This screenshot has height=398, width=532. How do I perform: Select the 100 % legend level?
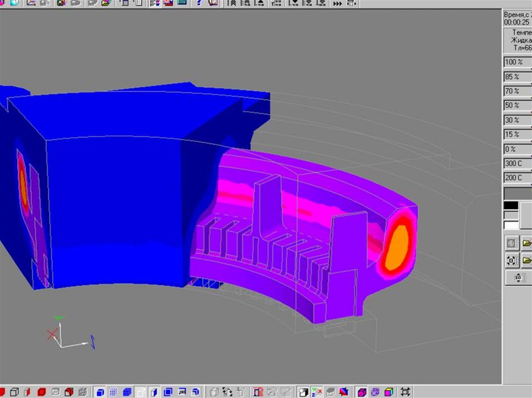(x=517, y=62)
